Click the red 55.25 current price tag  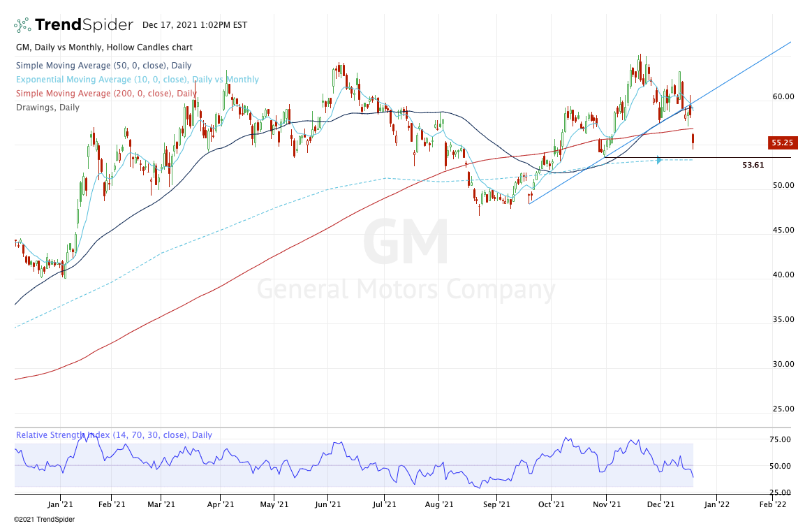pos(783,143)
